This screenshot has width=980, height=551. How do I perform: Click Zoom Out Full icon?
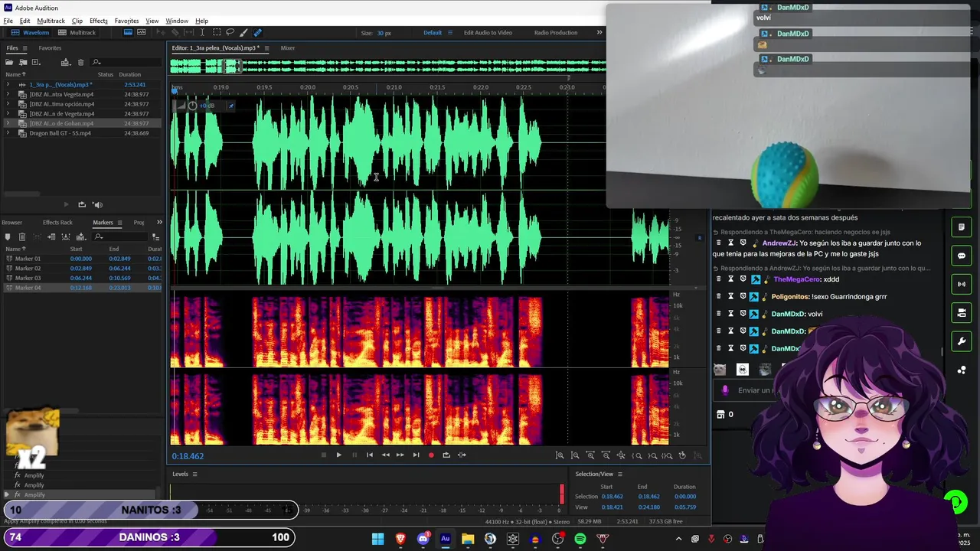[621, 455]
